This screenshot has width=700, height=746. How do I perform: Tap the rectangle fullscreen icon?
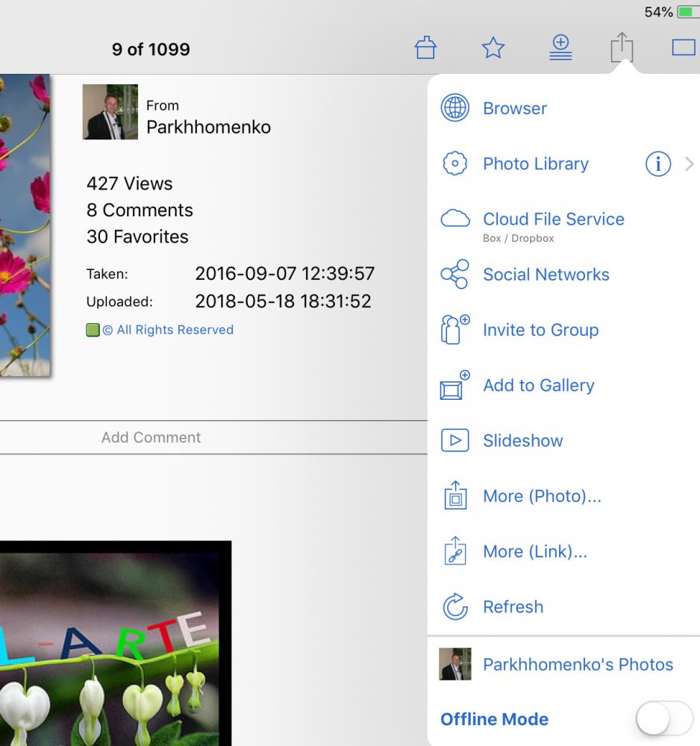(x=684, y=48)
